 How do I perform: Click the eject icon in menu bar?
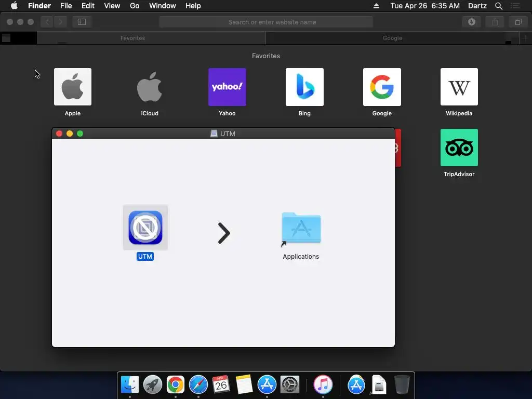coord(376,6)
